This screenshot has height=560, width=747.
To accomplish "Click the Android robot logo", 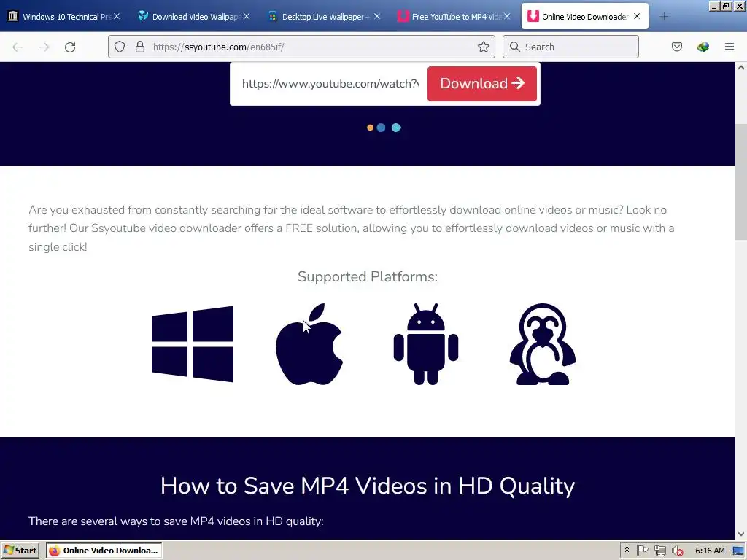I will click(x=426, y=344).
